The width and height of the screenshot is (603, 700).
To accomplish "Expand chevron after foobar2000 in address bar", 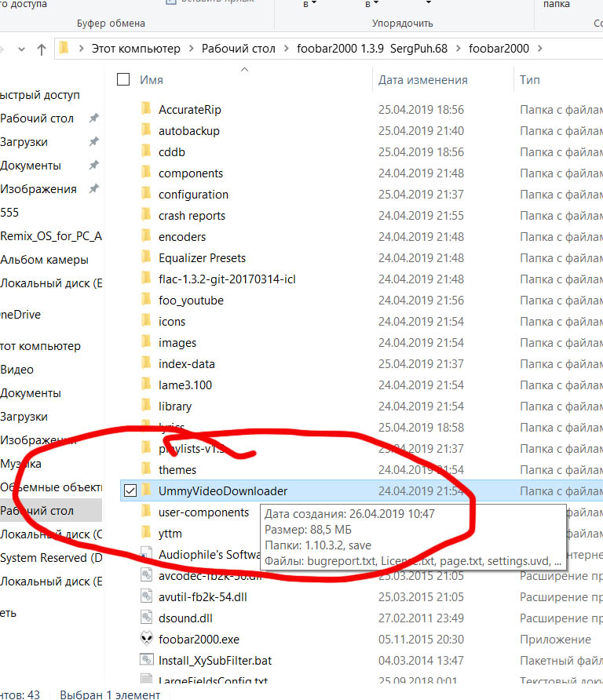I will click(x=540, y=48).
